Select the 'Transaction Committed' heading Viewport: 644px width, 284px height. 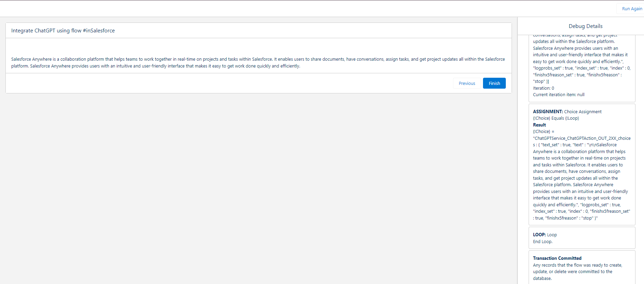click(x=557, y=258)
